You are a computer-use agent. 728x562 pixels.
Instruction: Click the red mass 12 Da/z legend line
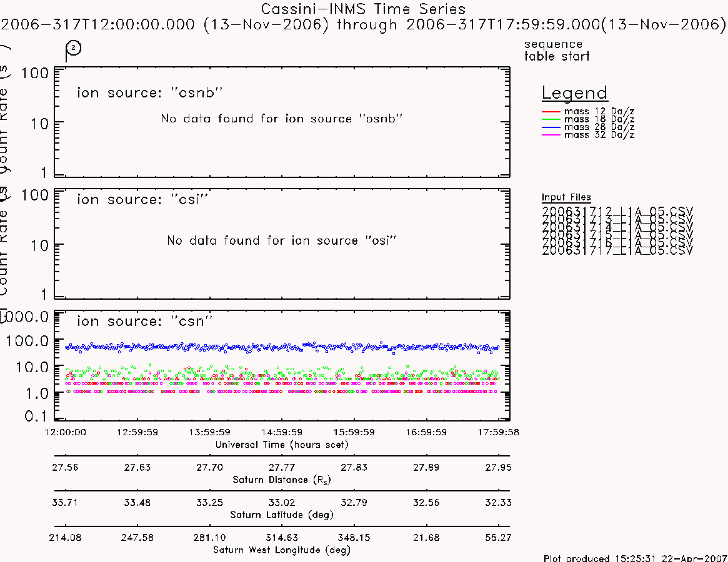551,112
